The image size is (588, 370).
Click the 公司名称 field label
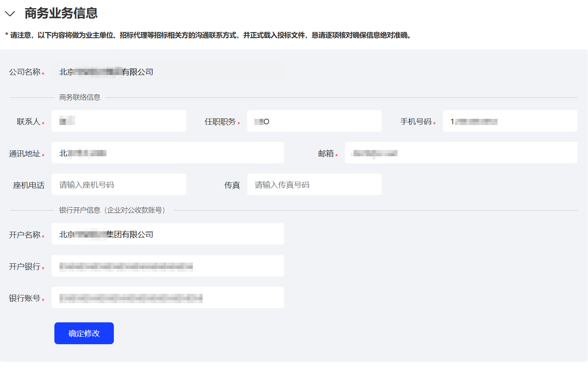point(25,72)
